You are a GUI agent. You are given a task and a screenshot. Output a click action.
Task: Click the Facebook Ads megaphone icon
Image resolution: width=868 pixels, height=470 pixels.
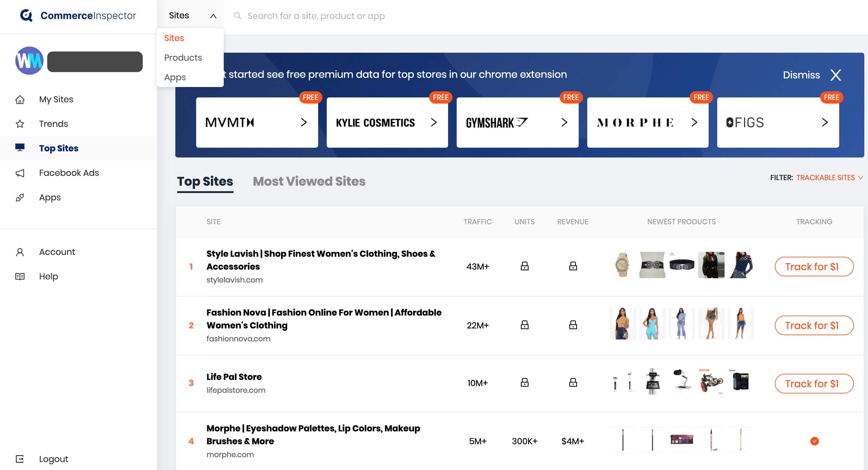[x=20, y=173]
